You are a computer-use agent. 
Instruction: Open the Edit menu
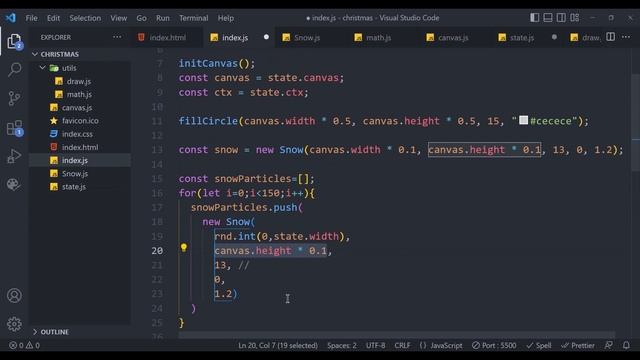(x=53, y=18)
